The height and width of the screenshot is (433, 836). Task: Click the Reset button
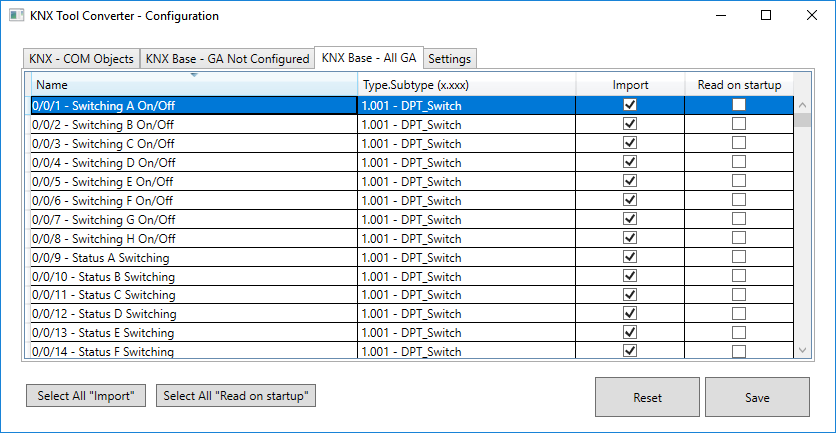[647, 397]
